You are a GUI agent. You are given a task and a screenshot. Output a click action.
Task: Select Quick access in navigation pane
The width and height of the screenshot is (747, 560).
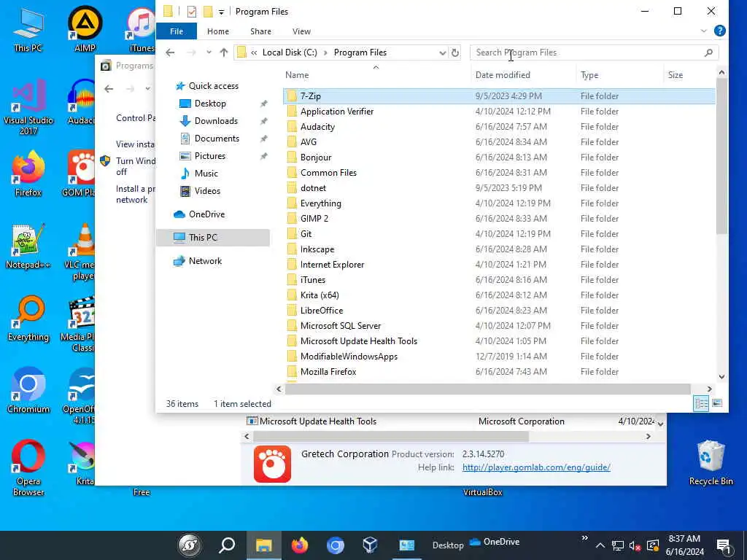click(x=214, y=86)
